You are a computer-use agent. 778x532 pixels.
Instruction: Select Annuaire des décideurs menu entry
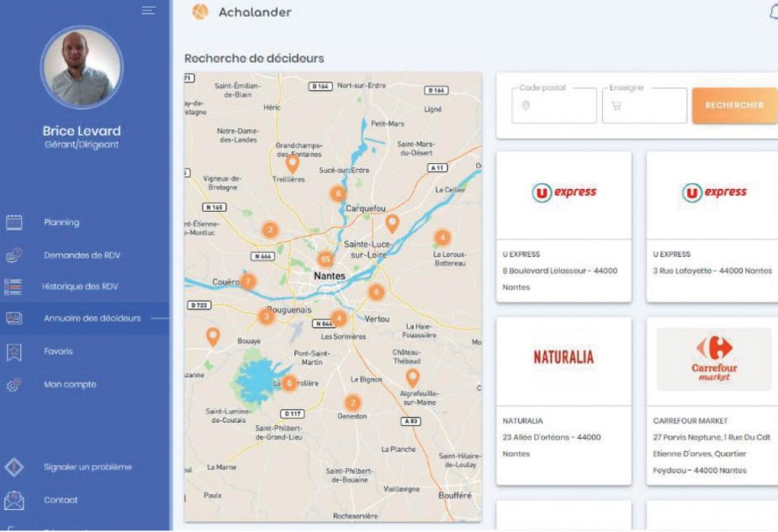pos(93,319)
